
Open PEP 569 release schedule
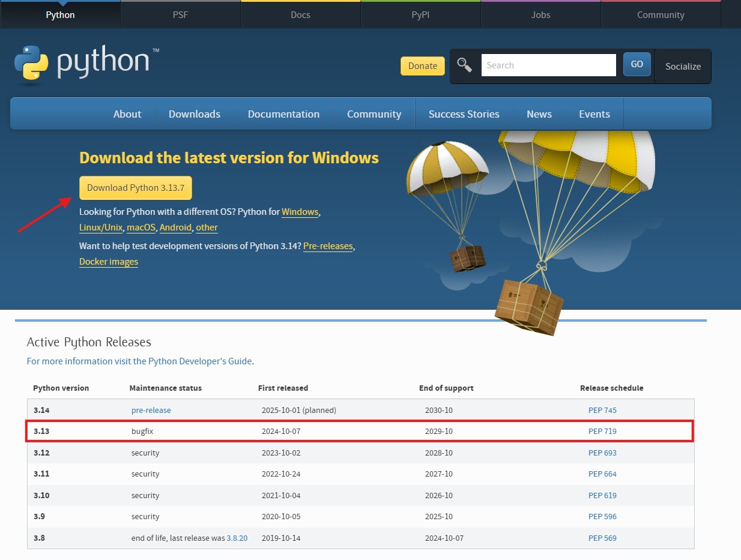(x=602, y=538)
